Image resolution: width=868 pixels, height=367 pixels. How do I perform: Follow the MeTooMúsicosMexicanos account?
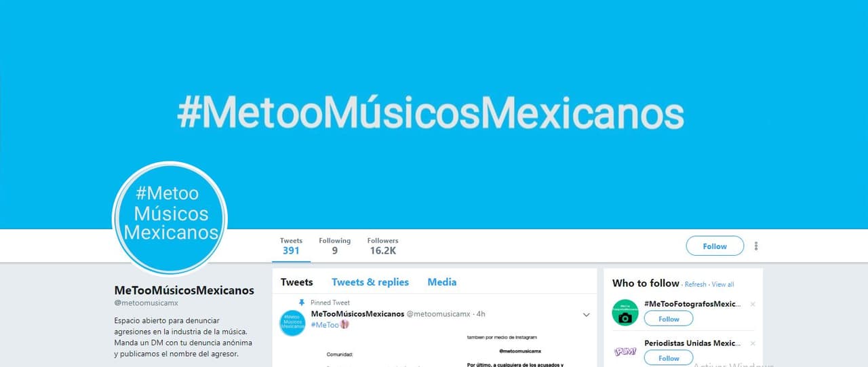coord(715,246)
